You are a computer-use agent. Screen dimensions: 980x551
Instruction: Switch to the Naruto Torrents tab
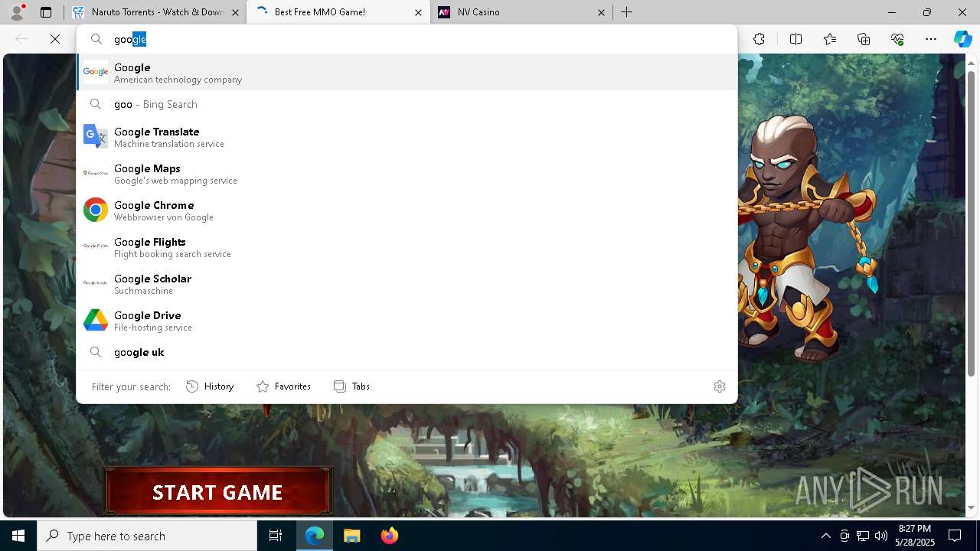pyautogui.click(x=156, y=12)
